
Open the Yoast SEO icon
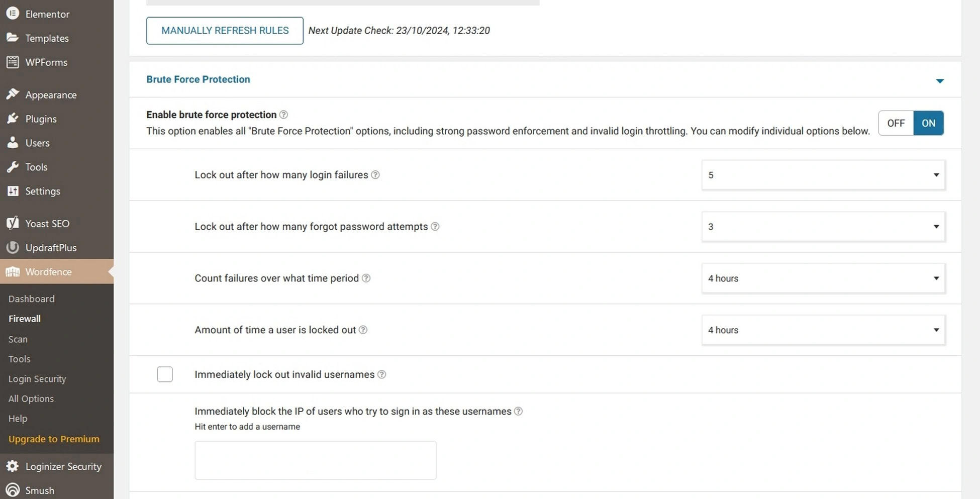(x=13, y=223)
